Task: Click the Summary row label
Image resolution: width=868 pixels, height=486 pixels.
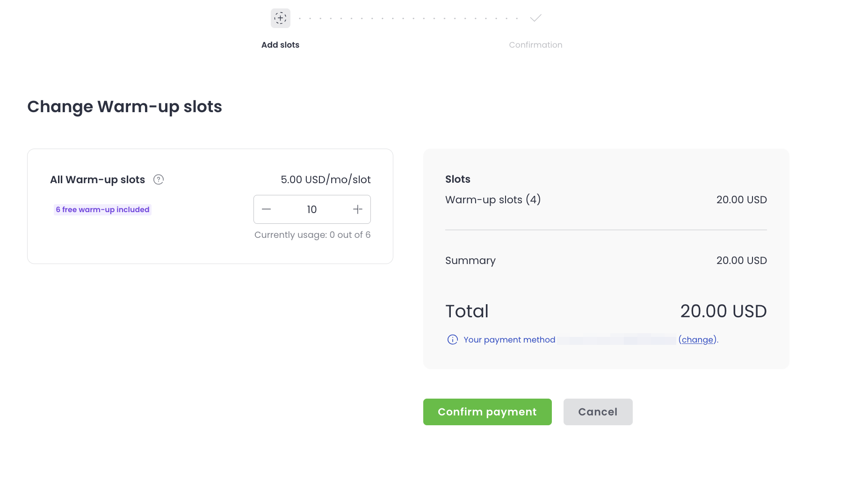Action: 470,260
